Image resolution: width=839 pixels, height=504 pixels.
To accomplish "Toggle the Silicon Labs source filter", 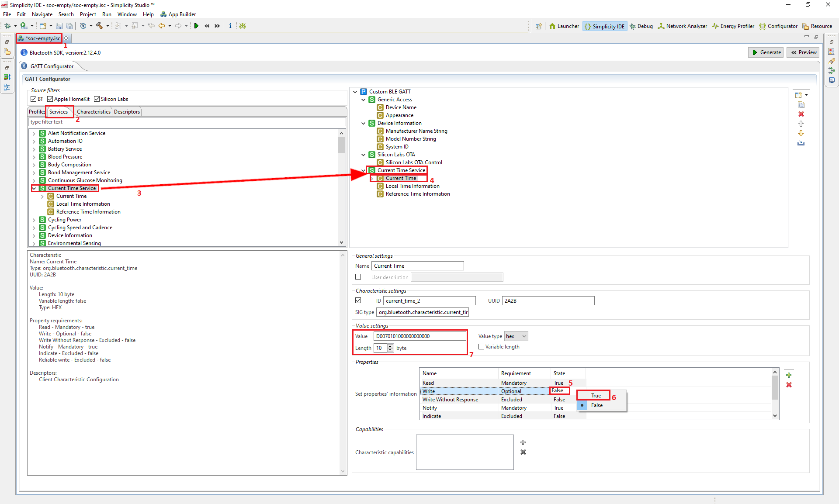I will (97, 99).
